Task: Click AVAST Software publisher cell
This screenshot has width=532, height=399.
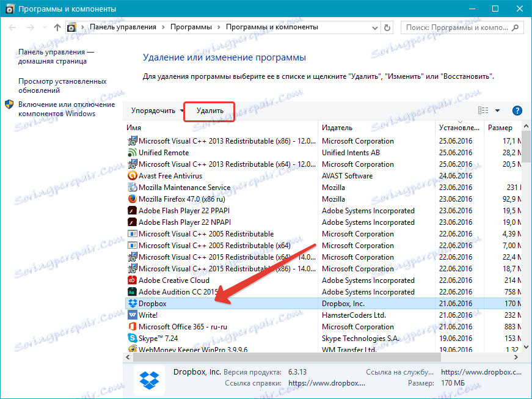Action: point(347,176)
